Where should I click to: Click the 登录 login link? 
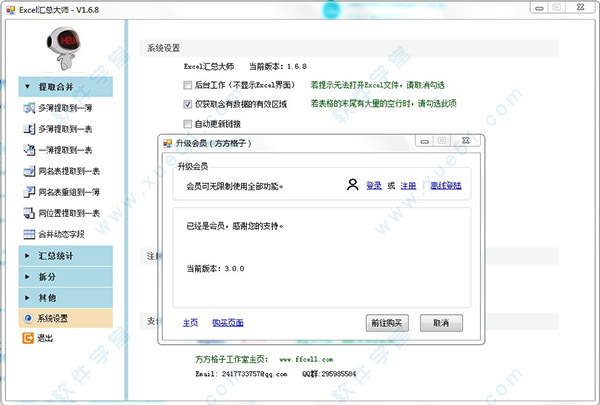click(374, 186)
